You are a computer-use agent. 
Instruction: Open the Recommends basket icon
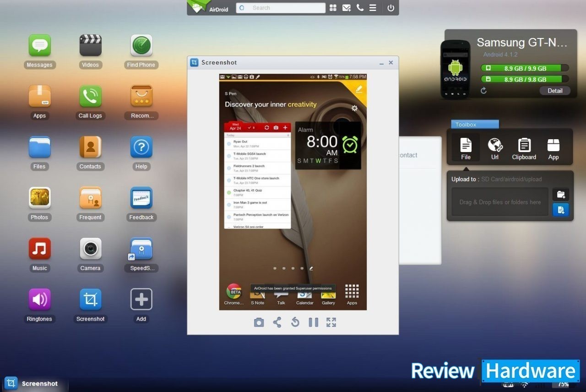[x=141, y=96]
